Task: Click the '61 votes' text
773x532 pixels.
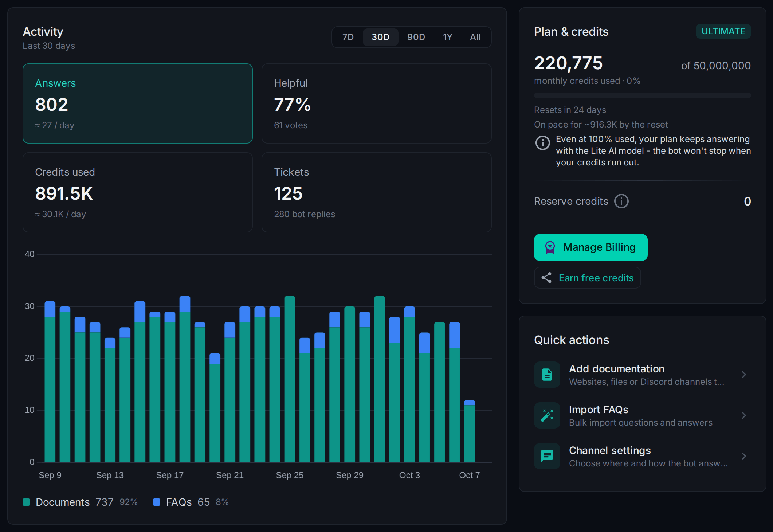Action: (291, 125)
